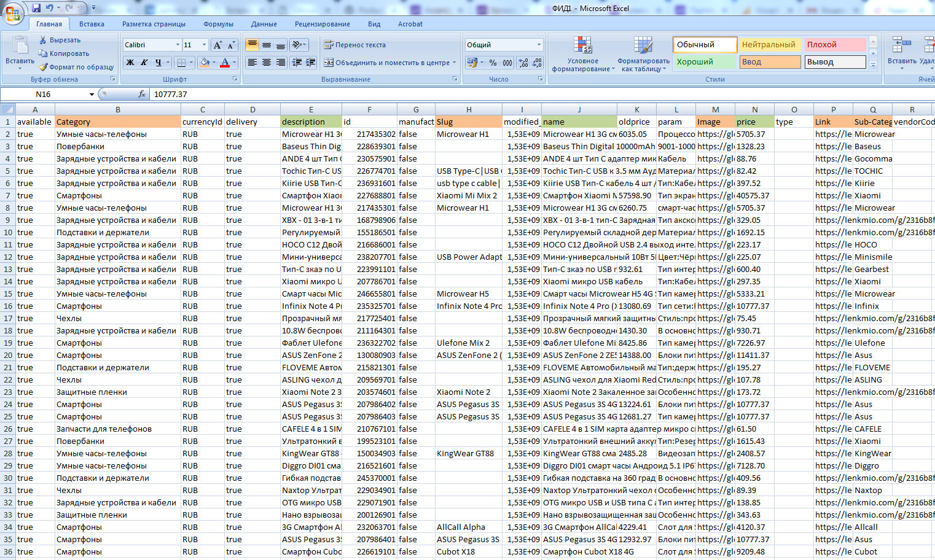The height and width of the screenshot is (560, 935).
Task: Open merge options dropdown arrow
Action: (455, 63)
